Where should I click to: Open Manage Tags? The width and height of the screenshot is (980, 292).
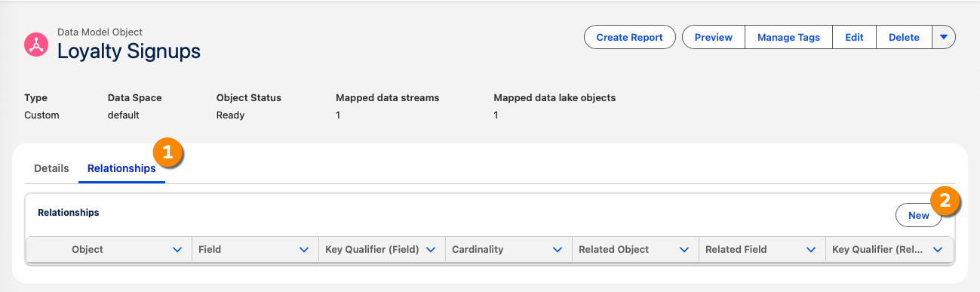(788, 37)
